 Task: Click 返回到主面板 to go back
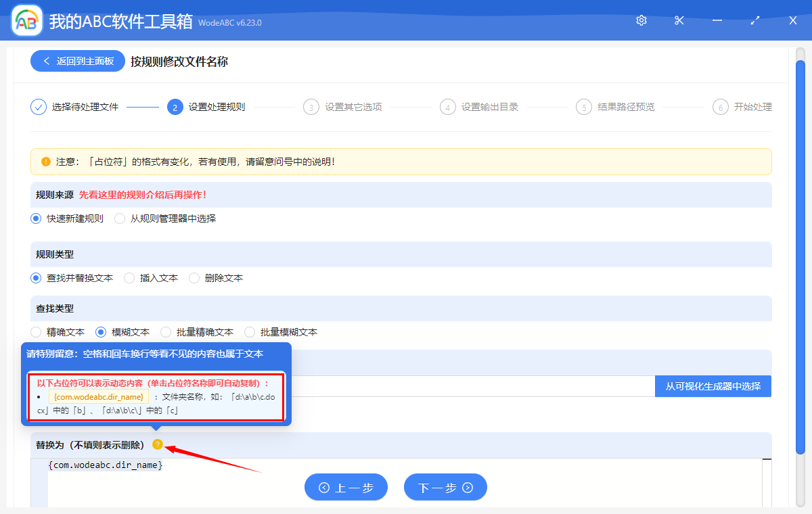[x=77, y=61]
